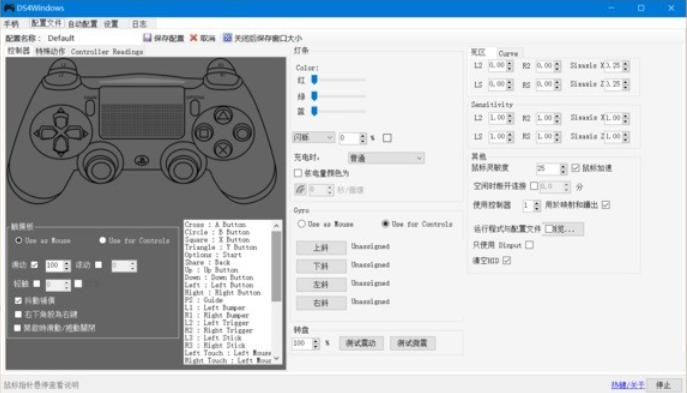This screenshot has height=393, width=687.
Task: Click the Cross button on the controller image
Action: [x=223, y=149]
